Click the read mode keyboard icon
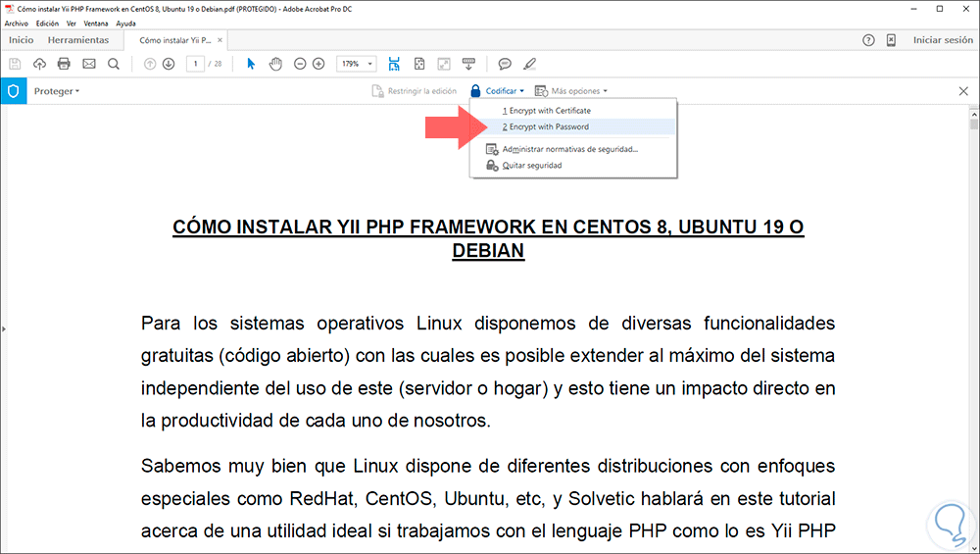Viewport: 980px width, 554px height. point(468,64)
